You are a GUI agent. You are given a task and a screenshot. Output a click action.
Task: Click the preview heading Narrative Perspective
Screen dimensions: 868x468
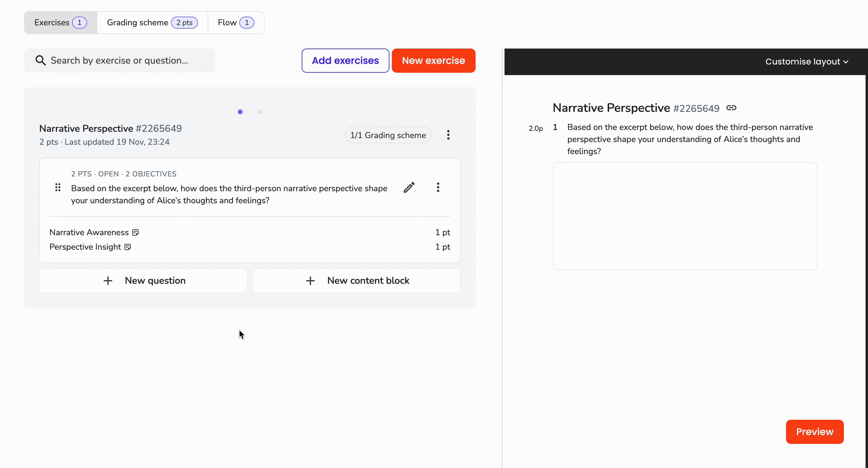[x=611, y=108]
